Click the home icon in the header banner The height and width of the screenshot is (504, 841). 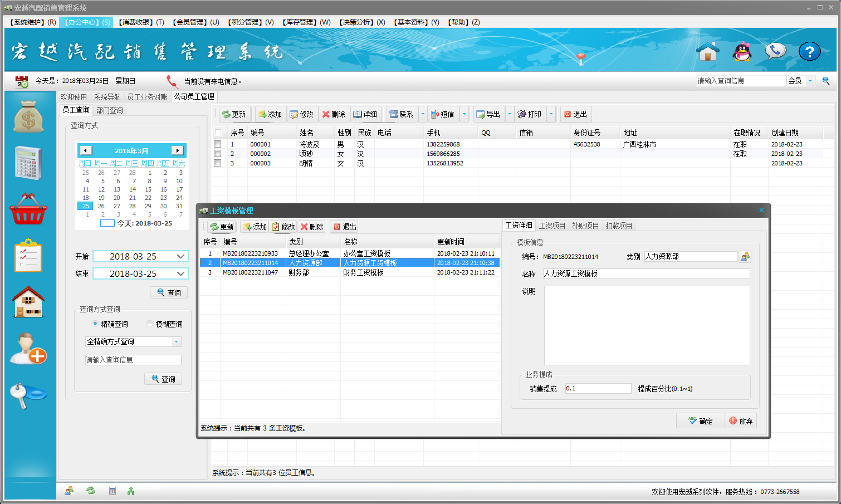(x=708, y=52)
